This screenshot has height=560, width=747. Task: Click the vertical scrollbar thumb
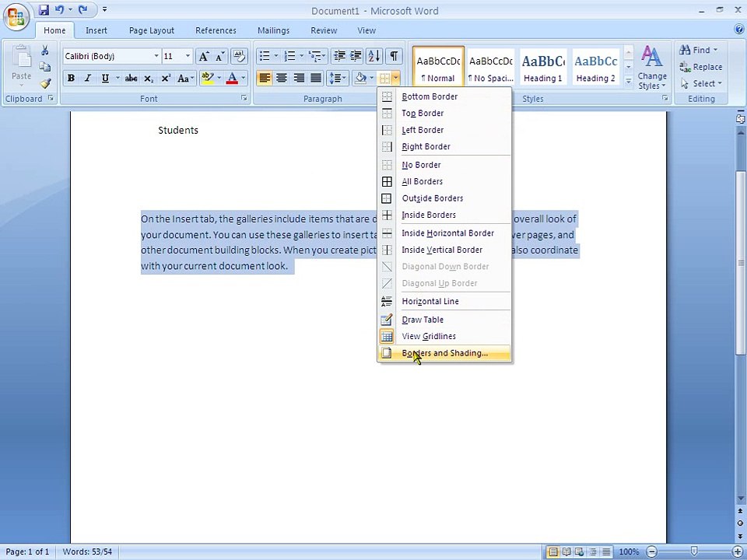pyautogui.click(x=741, y=262)
